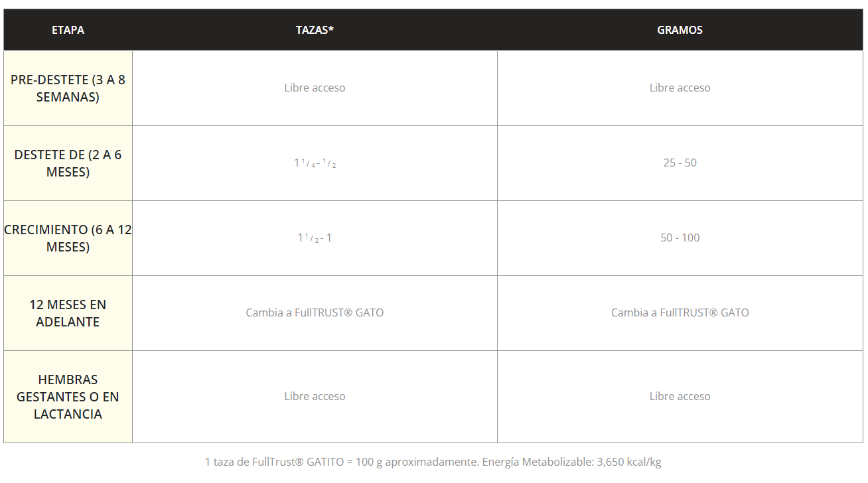The width and height of the screenshot is (868, 483).
Task: Click Libre acceso in pre-destete tazas cell
Action: click(315, 88)
